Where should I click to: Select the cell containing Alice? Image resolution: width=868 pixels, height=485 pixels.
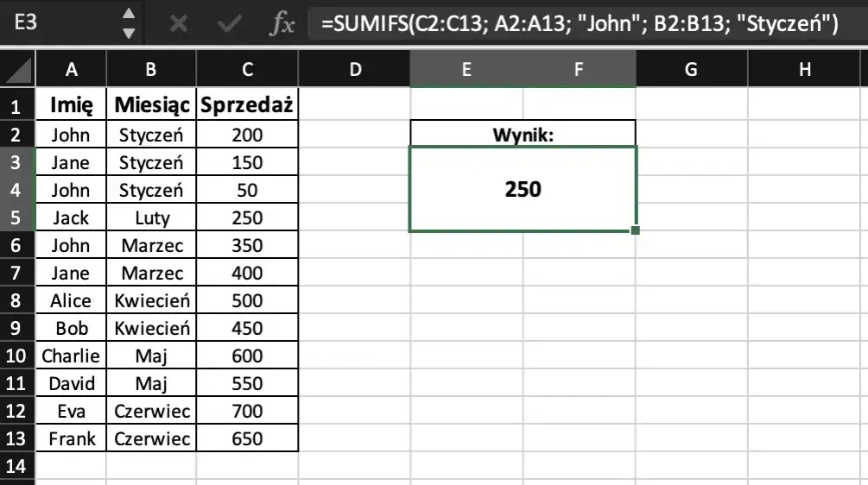[x=71, y=300]
